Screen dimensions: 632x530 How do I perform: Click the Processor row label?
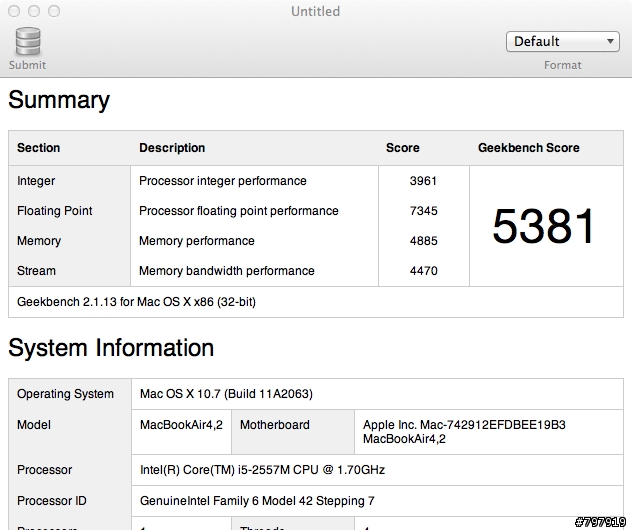(x=44, y=470)
